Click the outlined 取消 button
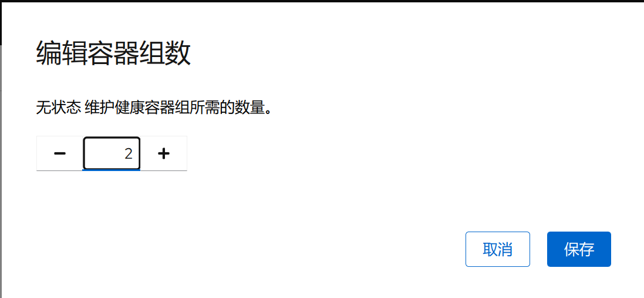 point(497,249)
